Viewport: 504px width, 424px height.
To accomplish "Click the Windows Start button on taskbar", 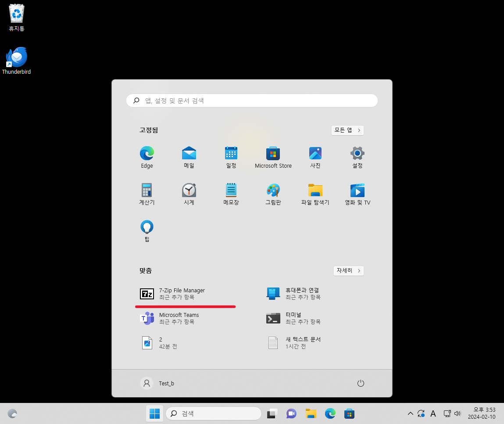I will coord(154,413).
